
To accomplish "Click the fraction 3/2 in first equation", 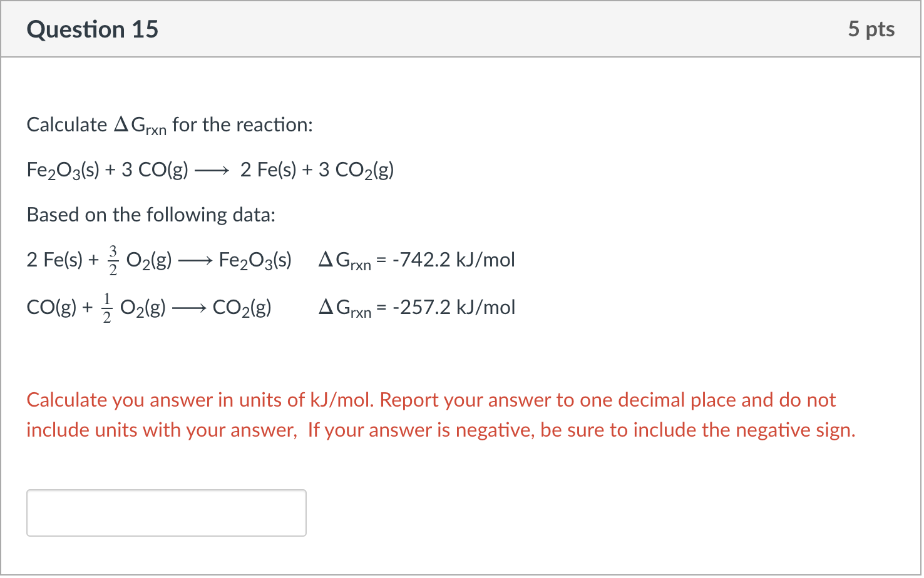I will point(113,259).
